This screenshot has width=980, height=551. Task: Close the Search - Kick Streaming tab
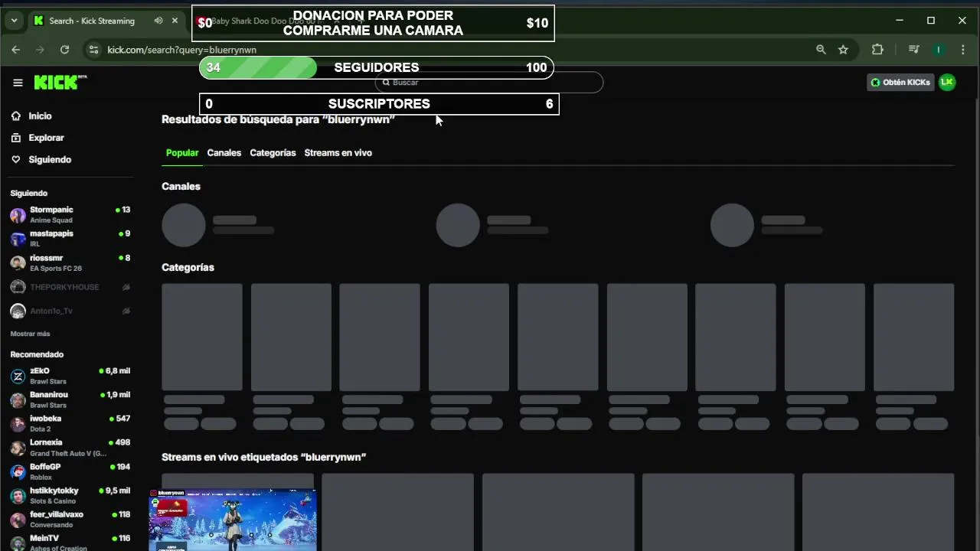175,21
